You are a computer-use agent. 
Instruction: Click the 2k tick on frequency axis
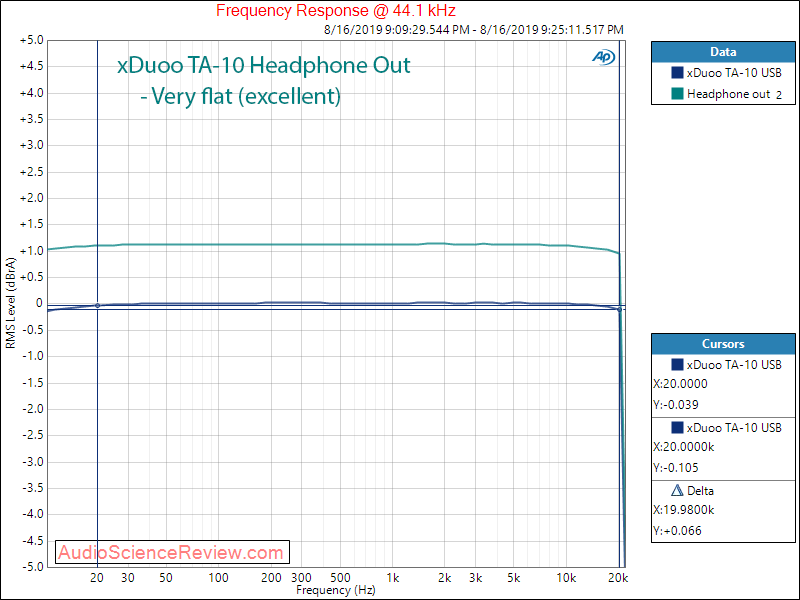[x=444, y=578]
